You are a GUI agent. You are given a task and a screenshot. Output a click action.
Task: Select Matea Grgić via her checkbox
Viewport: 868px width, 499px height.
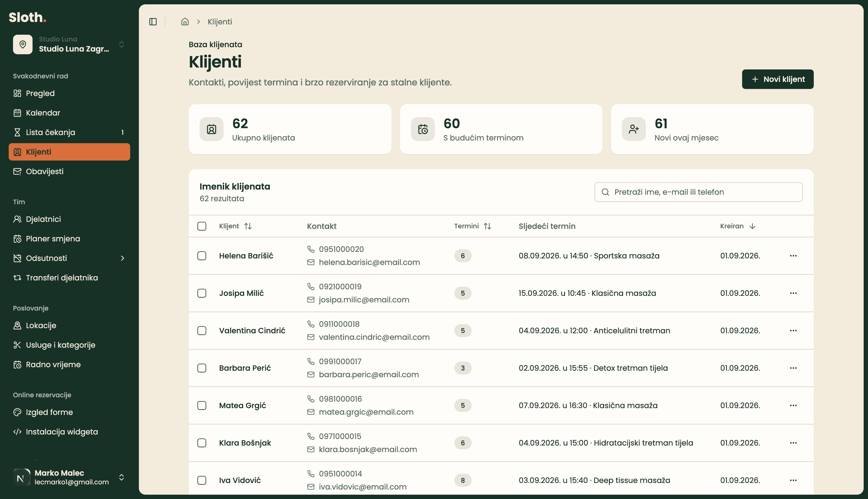(202, 405)
